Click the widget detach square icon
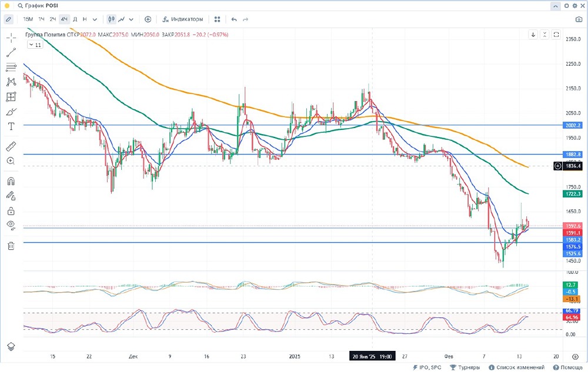Screen dimensions: 588x372 tap(567, 6)
